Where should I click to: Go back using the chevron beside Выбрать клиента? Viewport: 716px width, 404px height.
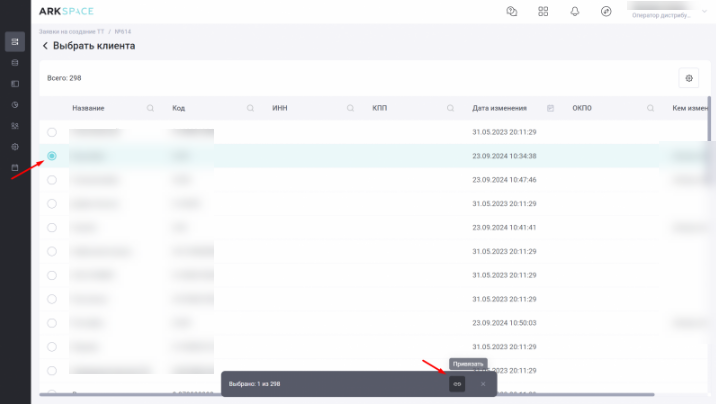coord(45,46)
